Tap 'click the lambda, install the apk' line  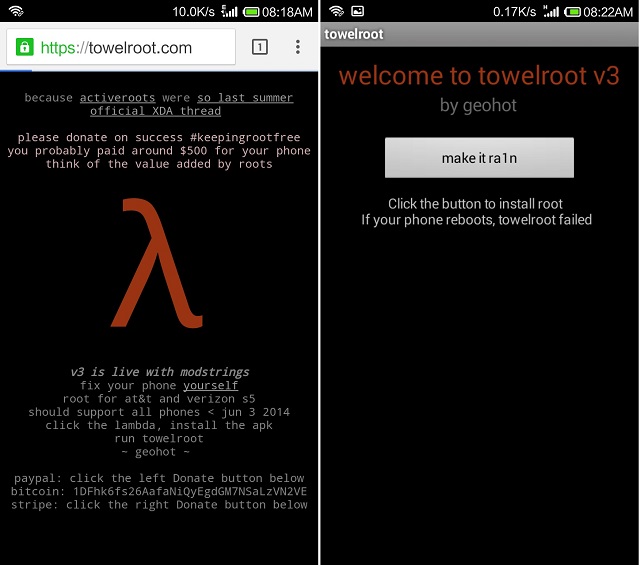click(x=159, y=425)
